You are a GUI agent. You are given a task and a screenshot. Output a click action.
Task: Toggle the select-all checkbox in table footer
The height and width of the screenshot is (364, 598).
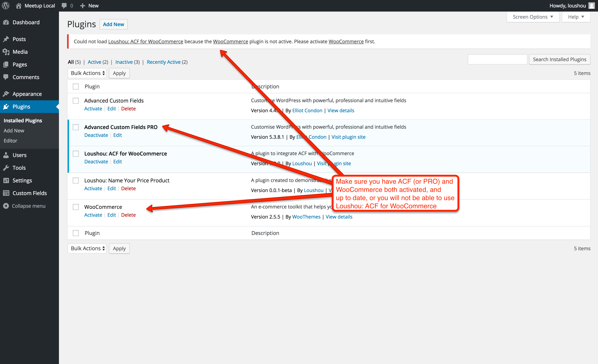[x=76, y=233]
